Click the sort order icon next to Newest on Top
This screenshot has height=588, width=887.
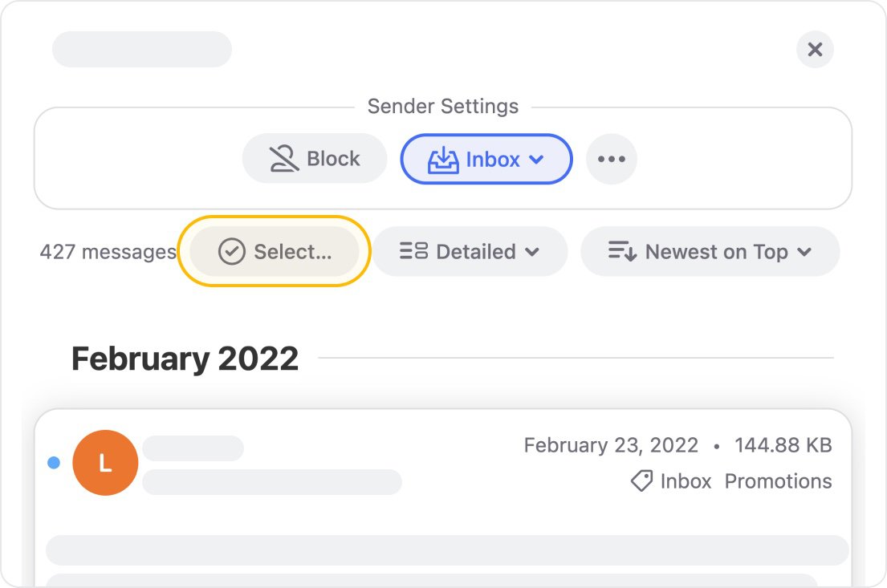coord(622,251)
